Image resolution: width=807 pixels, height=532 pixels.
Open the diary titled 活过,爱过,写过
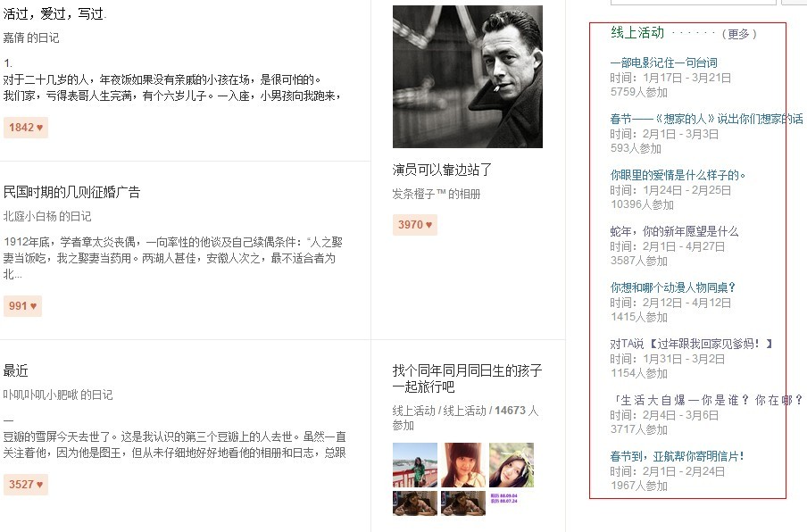click(x=54, y=14)
